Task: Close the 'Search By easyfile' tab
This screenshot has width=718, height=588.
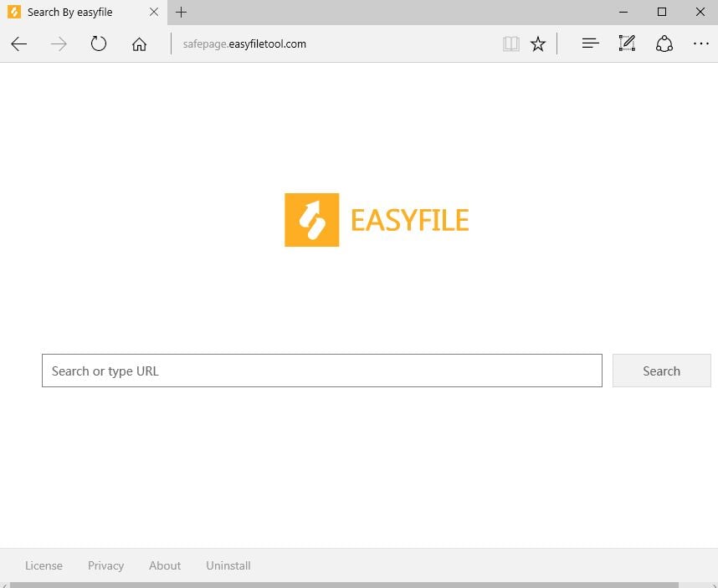Action: [154, 12]
